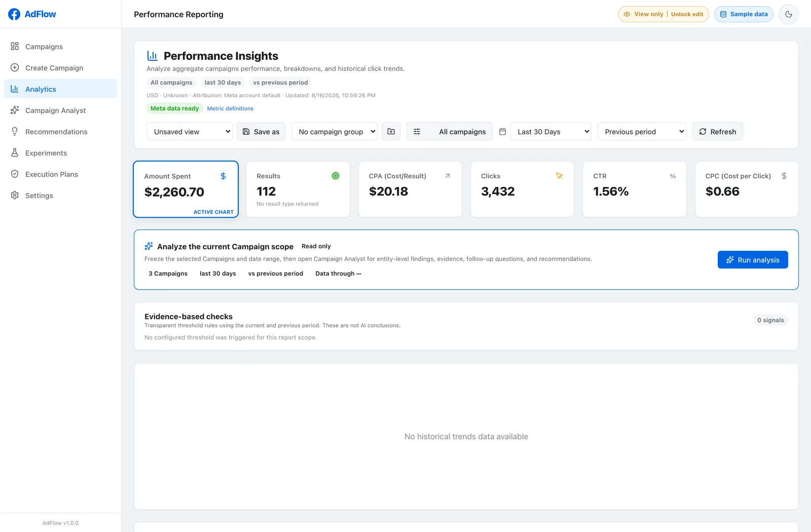Viewport: 811px width, 532px height.
Task: Click the folder icon next to campaign group
Action: tap(391, 131)
